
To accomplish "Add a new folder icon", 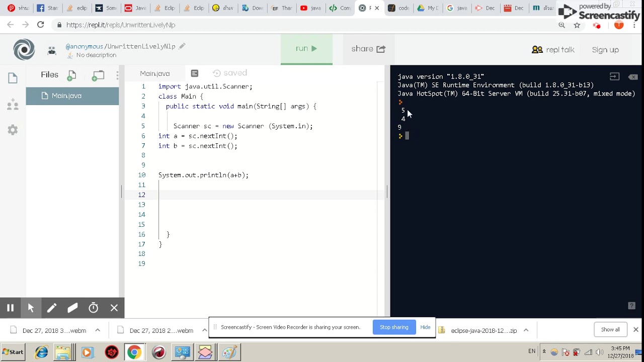I will pos(98,75).
